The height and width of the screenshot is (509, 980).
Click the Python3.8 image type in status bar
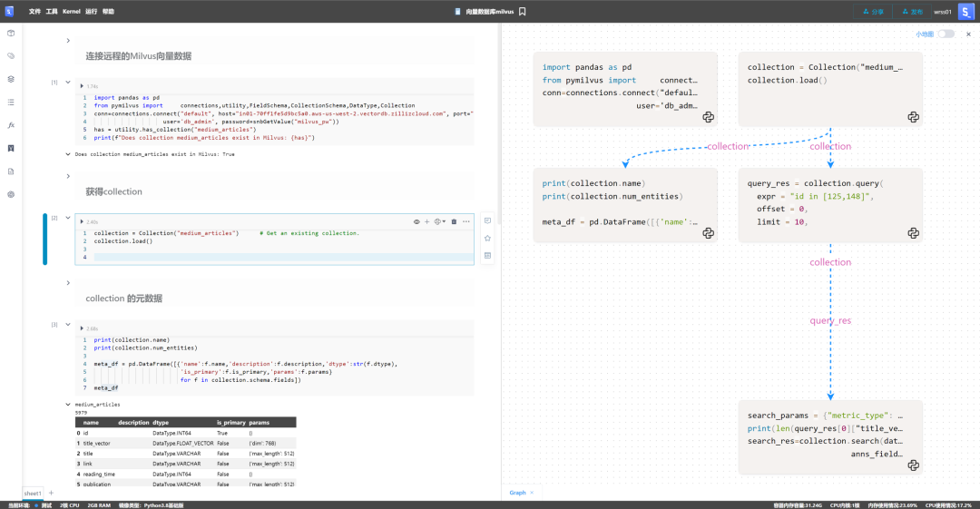pos(152,505)
